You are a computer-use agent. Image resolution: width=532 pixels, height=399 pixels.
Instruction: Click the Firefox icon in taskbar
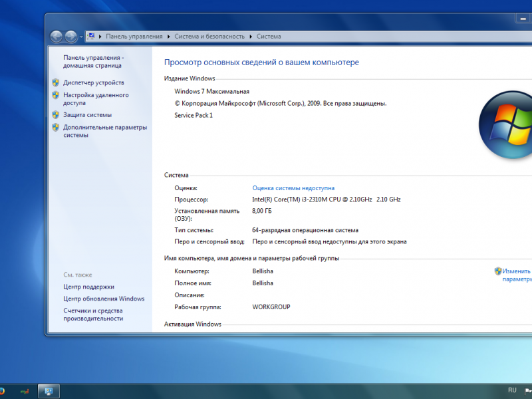[2, 391]
